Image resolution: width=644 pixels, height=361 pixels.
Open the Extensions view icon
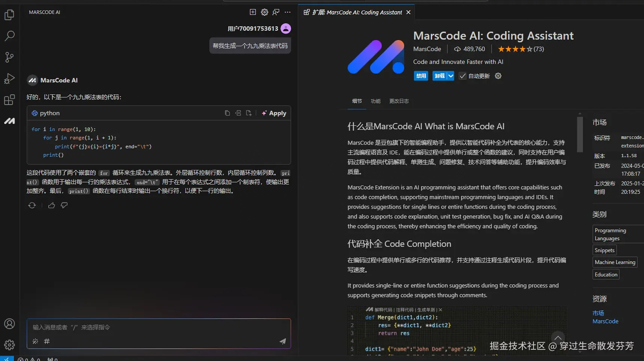(x=9, y=100)
